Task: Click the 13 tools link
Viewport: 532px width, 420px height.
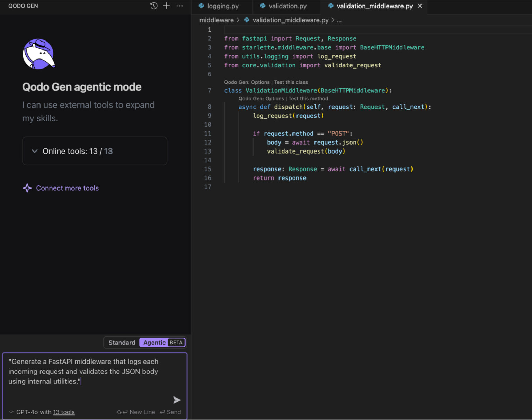Action: pos(64,412)
